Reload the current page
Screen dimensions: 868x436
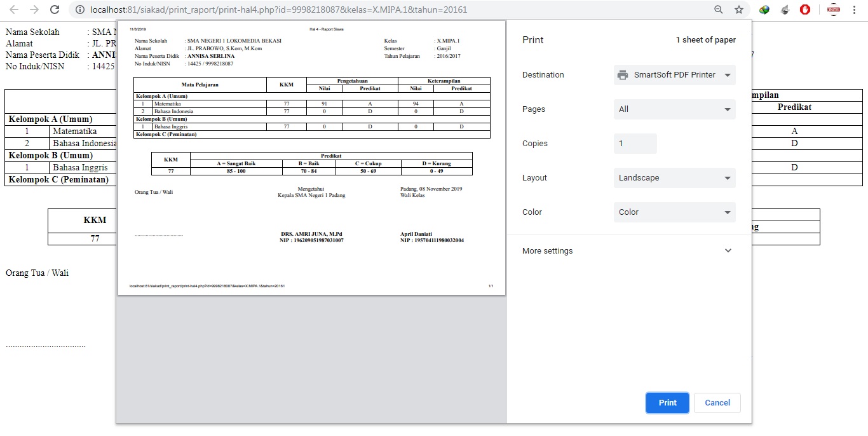point(55,10)
